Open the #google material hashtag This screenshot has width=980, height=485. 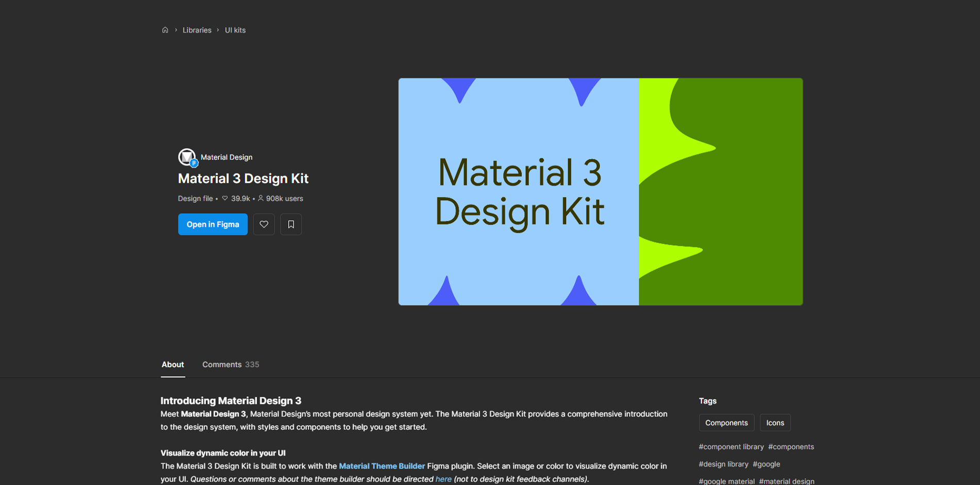[x=726, y=481]
